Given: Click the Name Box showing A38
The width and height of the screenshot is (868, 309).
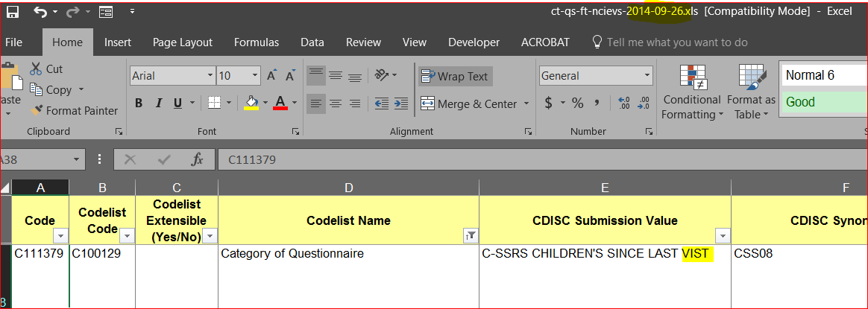Looking at the screenshot, I should (x=42, y=160).
